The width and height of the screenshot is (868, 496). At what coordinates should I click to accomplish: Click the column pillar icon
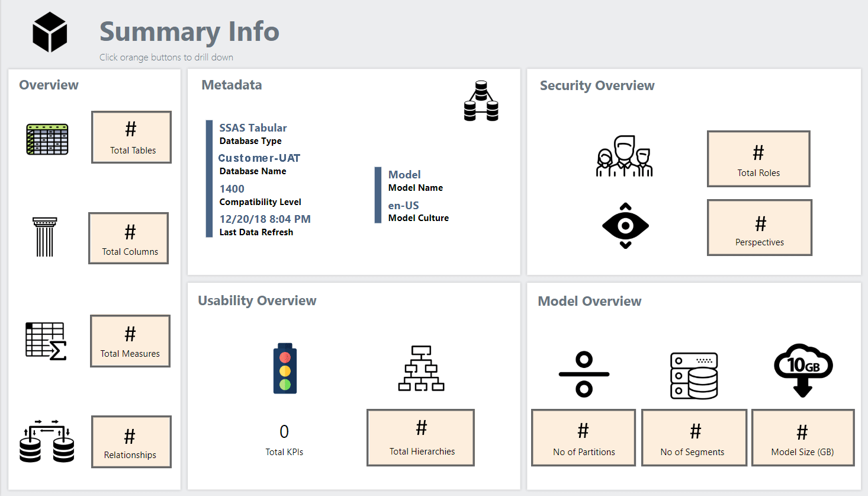45,237
